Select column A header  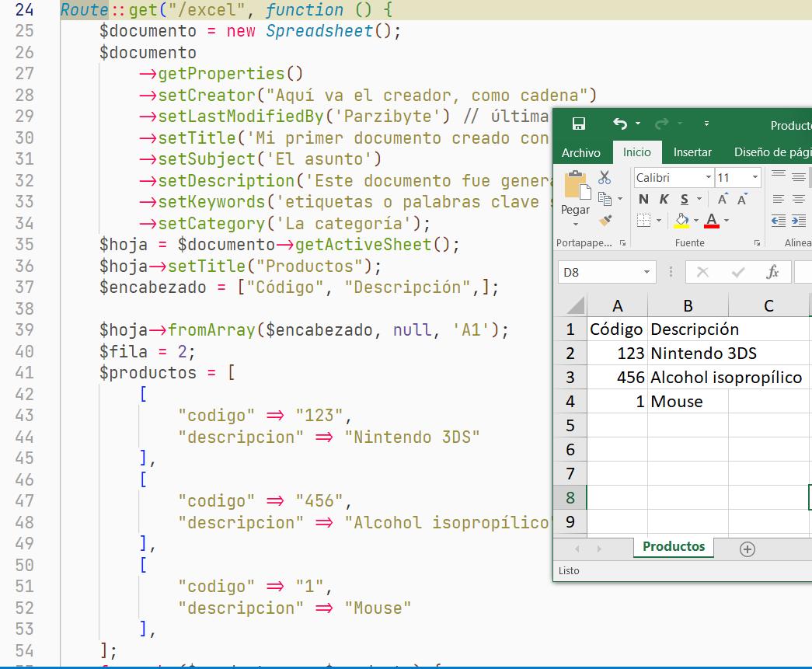click(x=617, y=306)
